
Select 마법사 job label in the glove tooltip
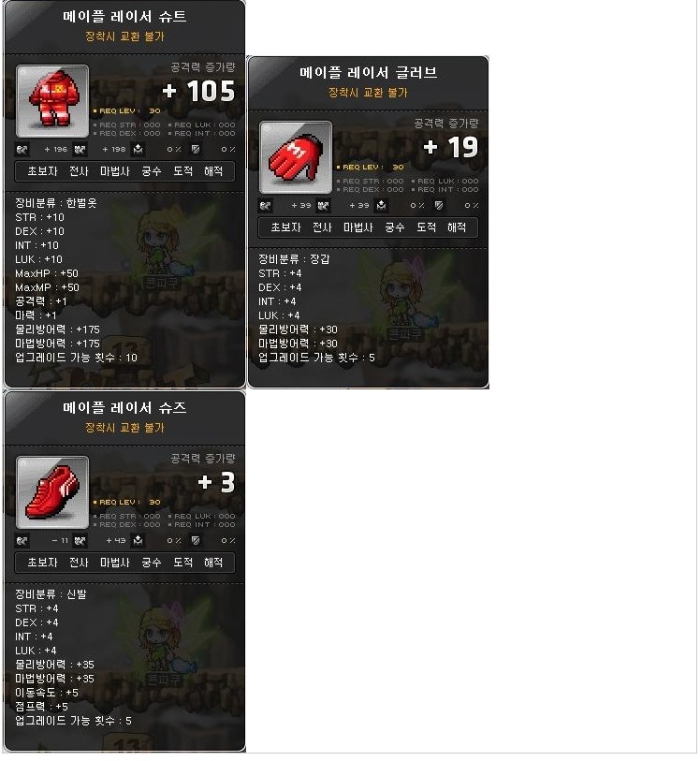tap(358, 227)
